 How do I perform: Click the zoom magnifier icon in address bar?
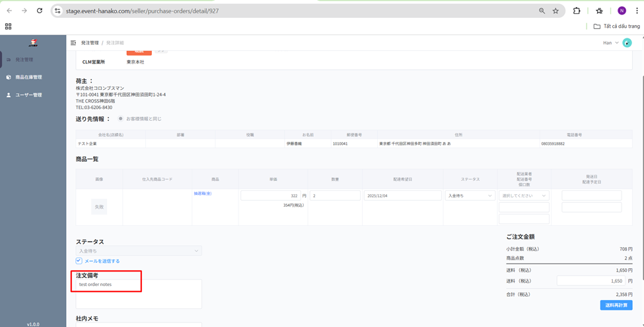(x=542, y=11)
